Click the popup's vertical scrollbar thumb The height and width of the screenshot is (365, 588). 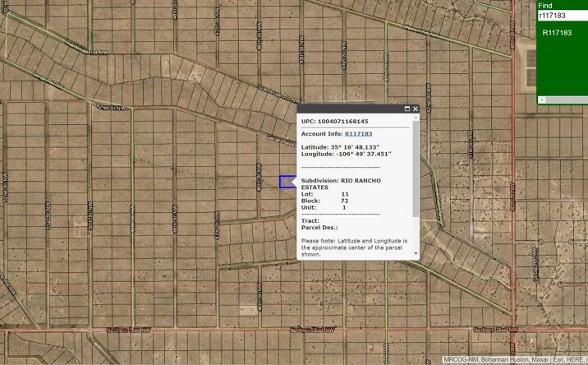(x=416, y=169)
